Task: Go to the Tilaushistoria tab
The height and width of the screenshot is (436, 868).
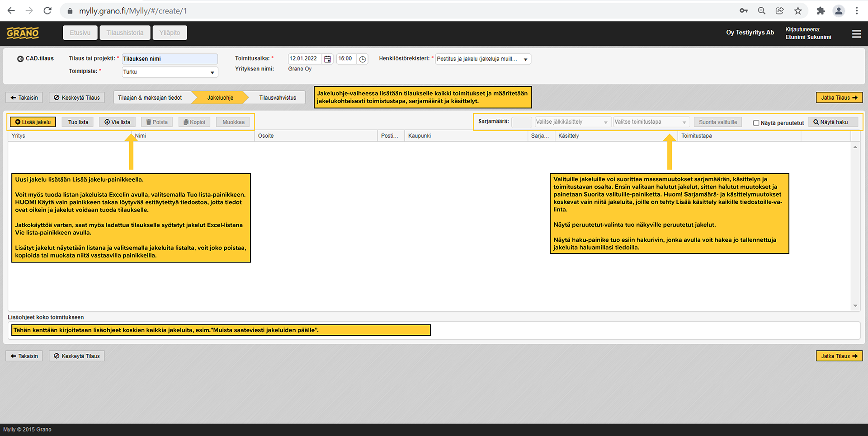Action: (125, 33)
